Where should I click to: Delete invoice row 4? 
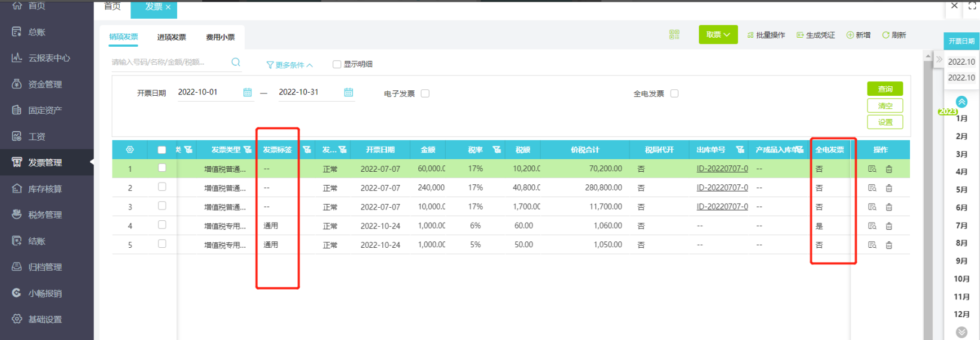pos(889,226)
